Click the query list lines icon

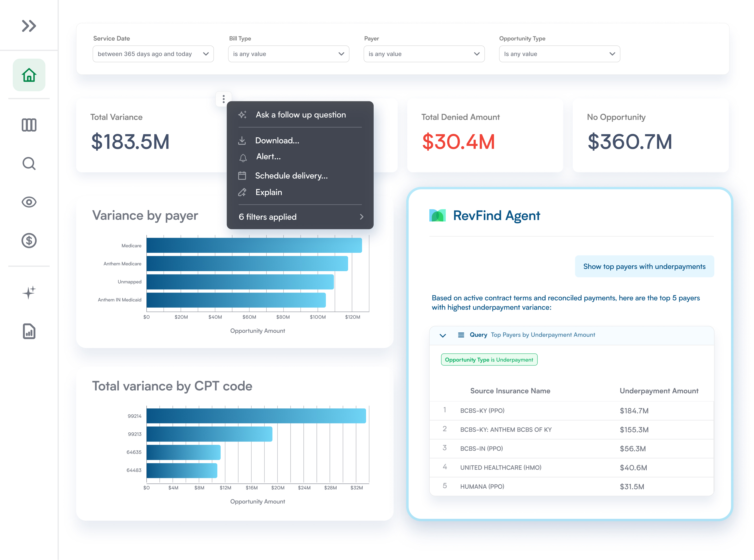(x=461, y=335)
